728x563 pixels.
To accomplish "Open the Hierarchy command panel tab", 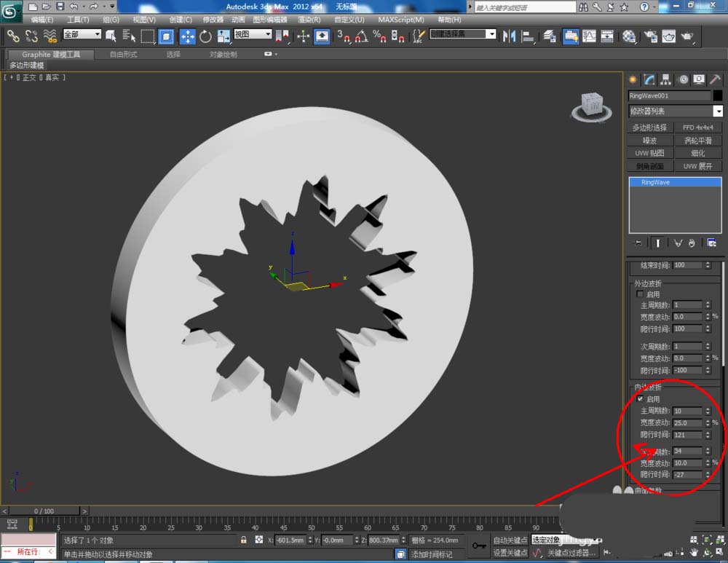I will 666,79.
